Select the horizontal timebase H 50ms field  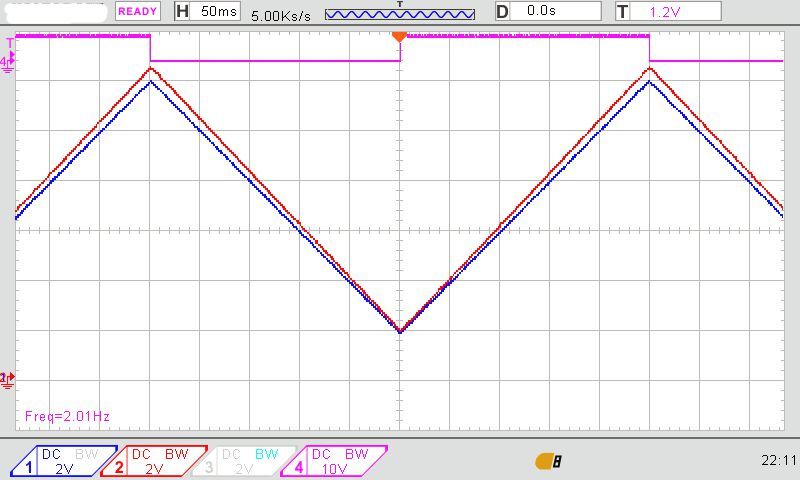click(208, 11)
